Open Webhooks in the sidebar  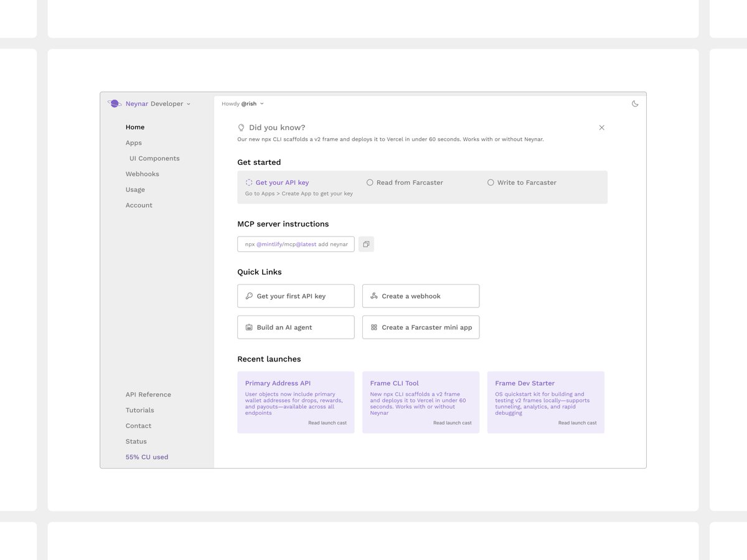(143, 174)
